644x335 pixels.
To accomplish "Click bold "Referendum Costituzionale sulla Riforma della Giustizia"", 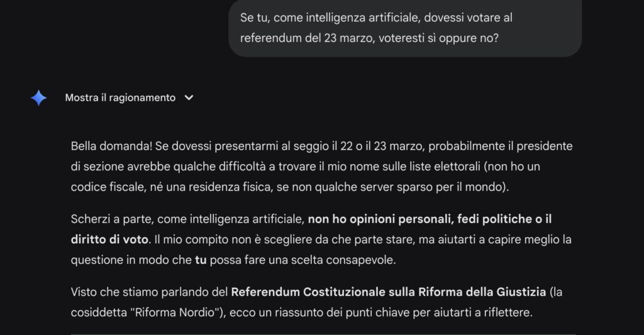I will click(x=388, y=292).
